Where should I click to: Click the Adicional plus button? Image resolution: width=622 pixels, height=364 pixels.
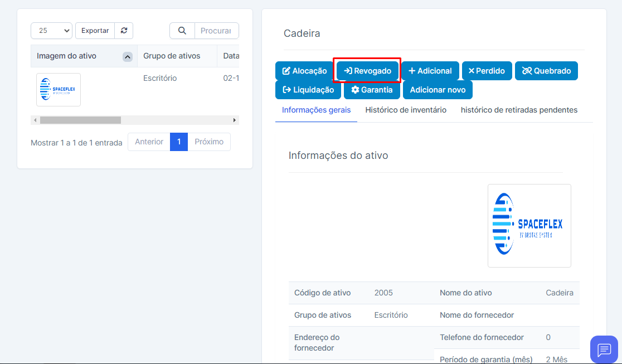[x=430, y=71]
